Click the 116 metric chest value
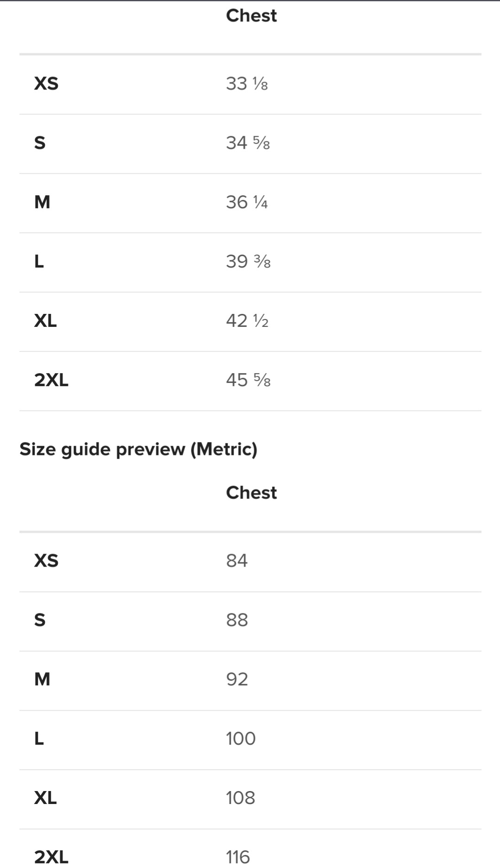Screen dimensions: 500x868 (x=238, y=857)
